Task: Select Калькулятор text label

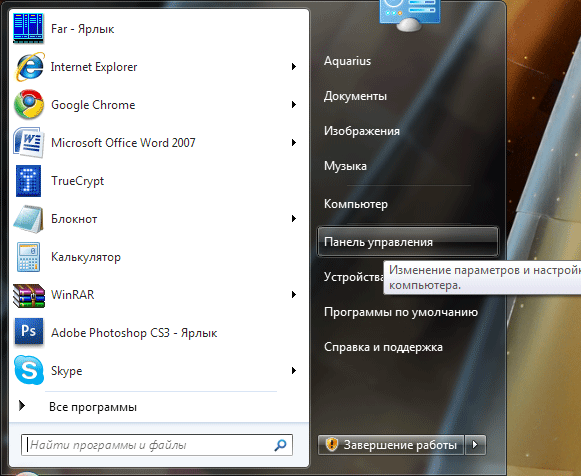Action: 86,257
